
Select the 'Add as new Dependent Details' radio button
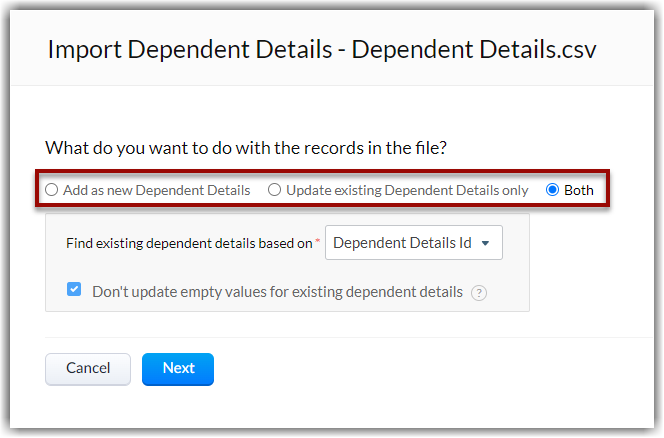point(52,190)
